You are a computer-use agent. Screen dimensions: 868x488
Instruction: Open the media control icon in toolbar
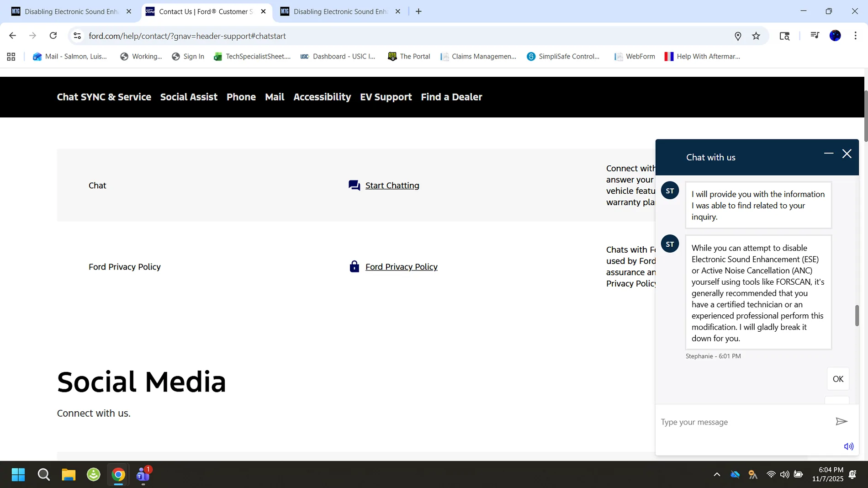point(815,36)
